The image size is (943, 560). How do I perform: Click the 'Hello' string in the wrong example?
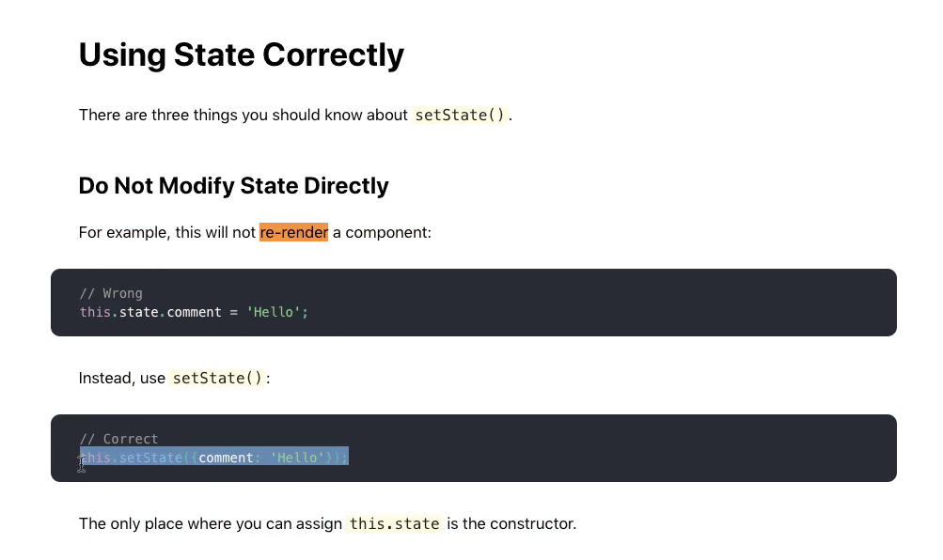coord(273,312)
